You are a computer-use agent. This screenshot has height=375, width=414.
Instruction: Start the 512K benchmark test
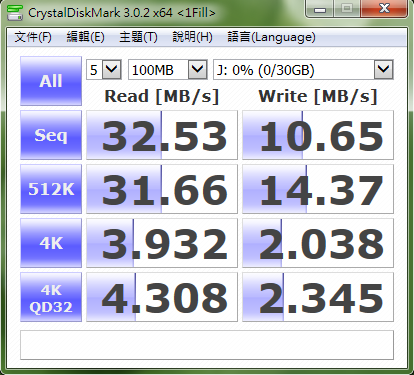(x=51, y=189)
